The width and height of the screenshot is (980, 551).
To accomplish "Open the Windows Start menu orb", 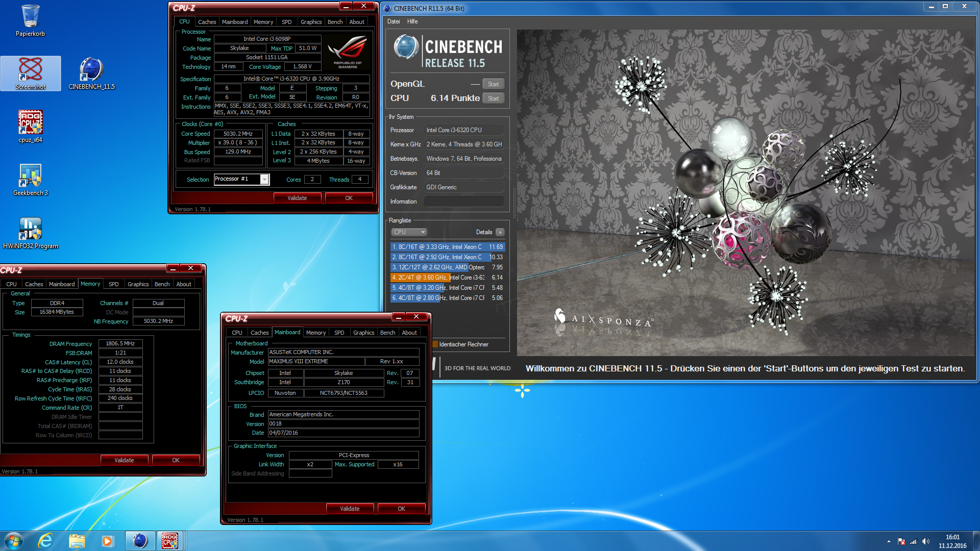I will [x=14, y=541].
